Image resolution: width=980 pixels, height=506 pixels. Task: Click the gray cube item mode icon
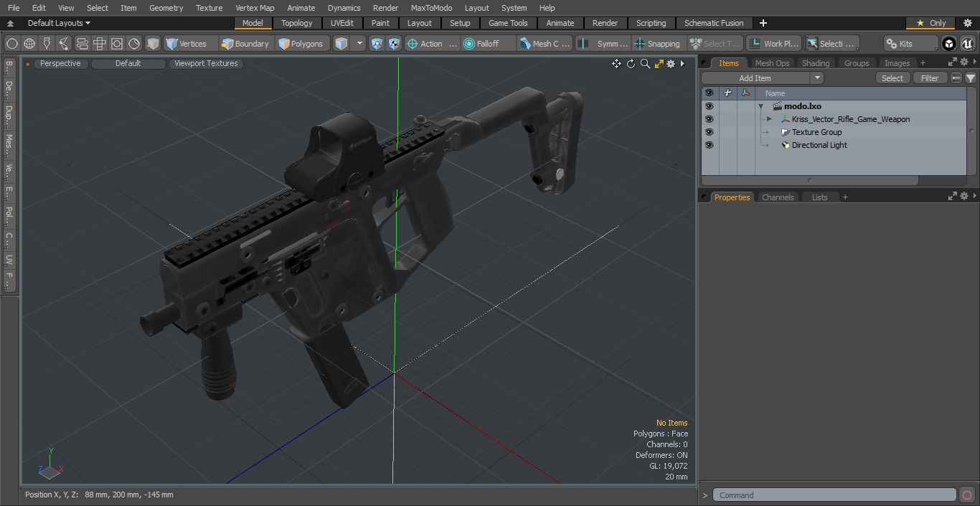pos(153,44)
